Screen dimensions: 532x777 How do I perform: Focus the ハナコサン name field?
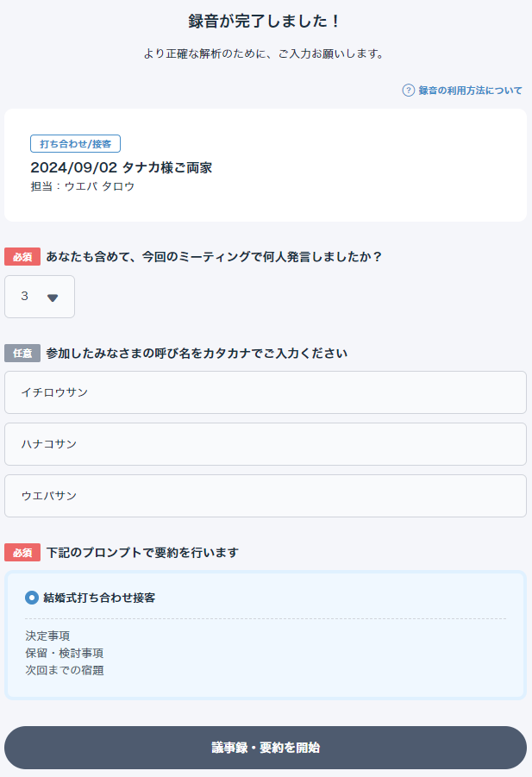[x=266, y=444]
